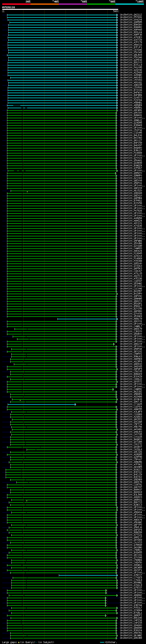Pick the UniRef100_A4GXB3 subject name

coord(131,77)
